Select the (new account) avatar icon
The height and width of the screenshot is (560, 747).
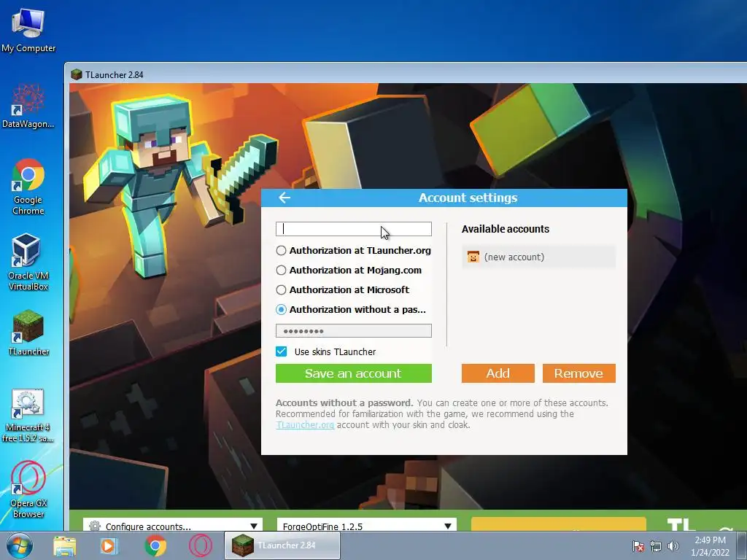(473, 257)
